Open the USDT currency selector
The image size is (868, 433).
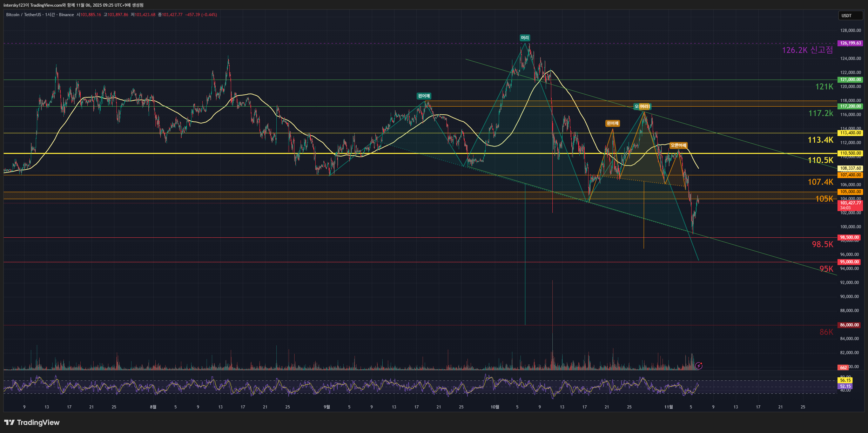(850, 16)
